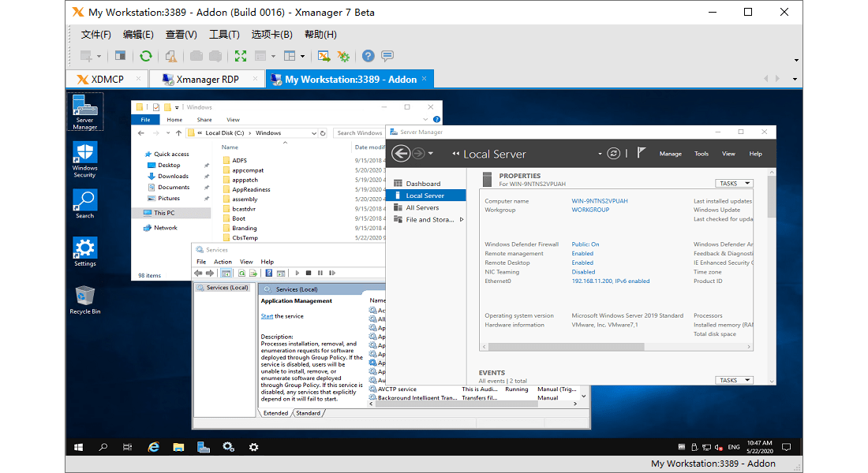868x473 pixels.
Task: Refresh the session view in Xmanager toolbar
Action: (x=145, y=55)
